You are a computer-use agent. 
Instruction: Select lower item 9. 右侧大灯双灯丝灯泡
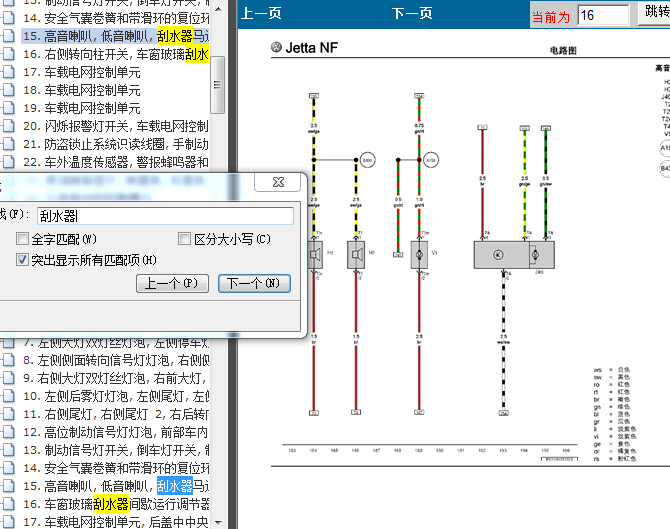[x=116, y=378]
